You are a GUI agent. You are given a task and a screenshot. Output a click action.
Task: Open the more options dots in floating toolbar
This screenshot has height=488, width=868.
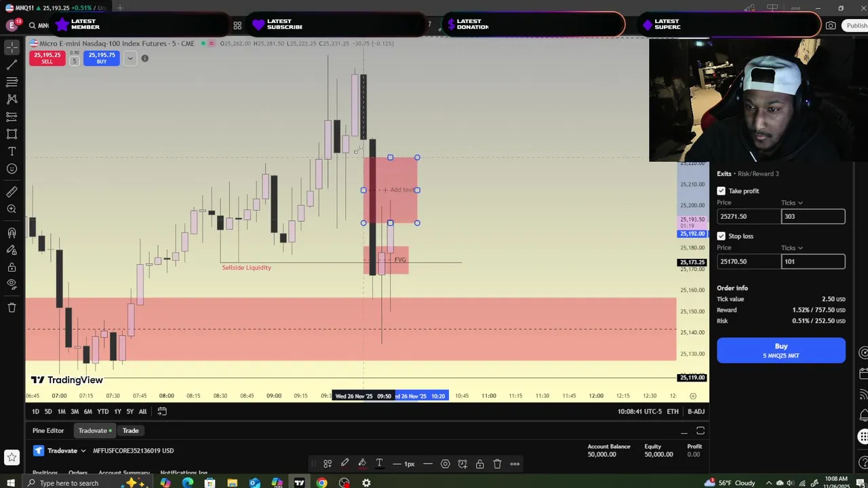click(x=515, y=464)
